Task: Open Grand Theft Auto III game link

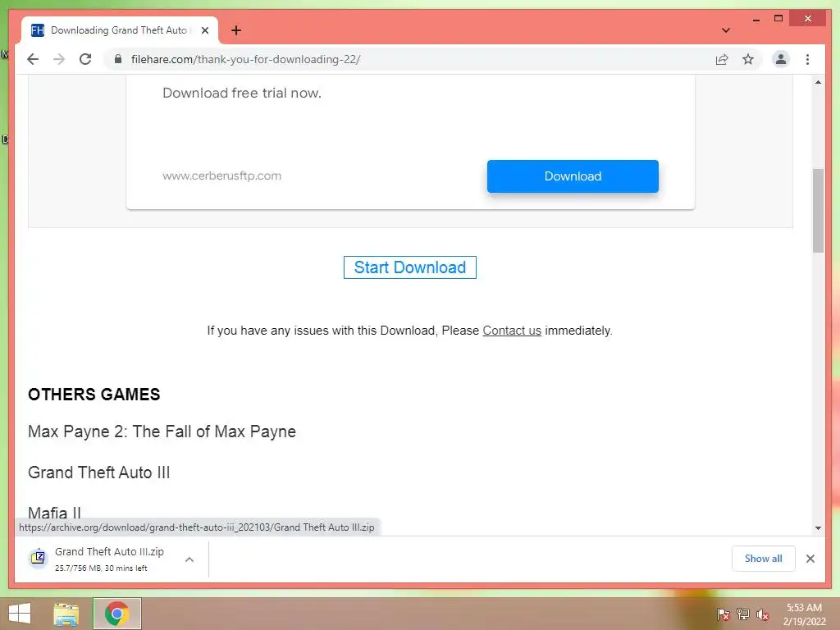Action: click(99, 472)
